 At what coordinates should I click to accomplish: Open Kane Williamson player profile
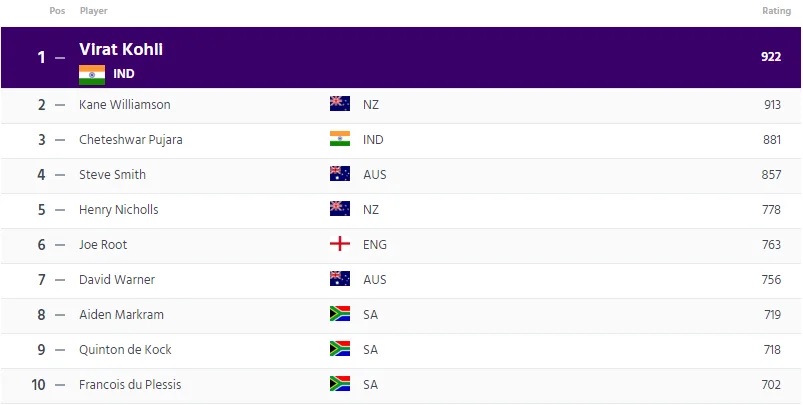pyautogui.click(x=124, y=104)
